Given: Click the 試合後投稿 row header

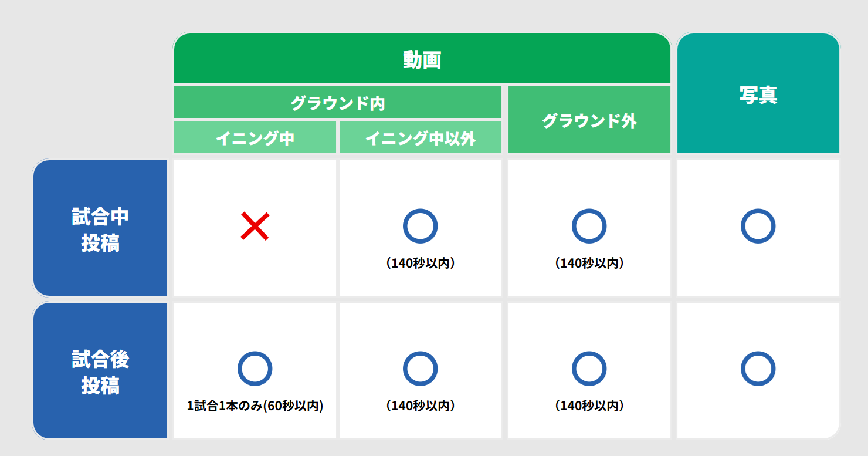Looking at the screenshot, I should point(100,372).
